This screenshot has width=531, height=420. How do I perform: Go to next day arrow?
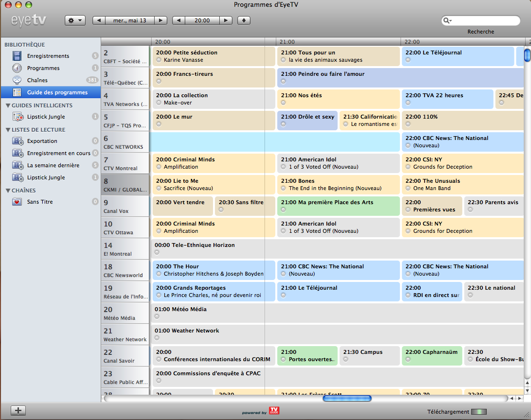pyautogui.click(x=160, y=20)
